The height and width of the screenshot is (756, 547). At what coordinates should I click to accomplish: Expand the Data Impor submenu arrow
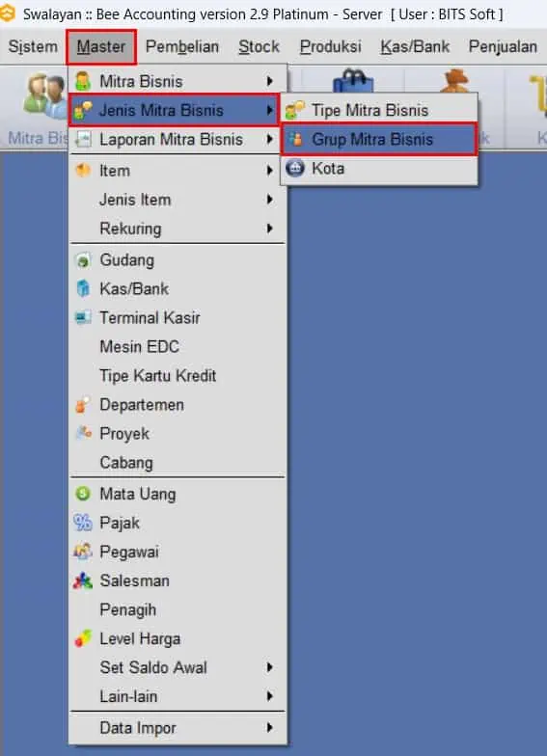point(270,727)
